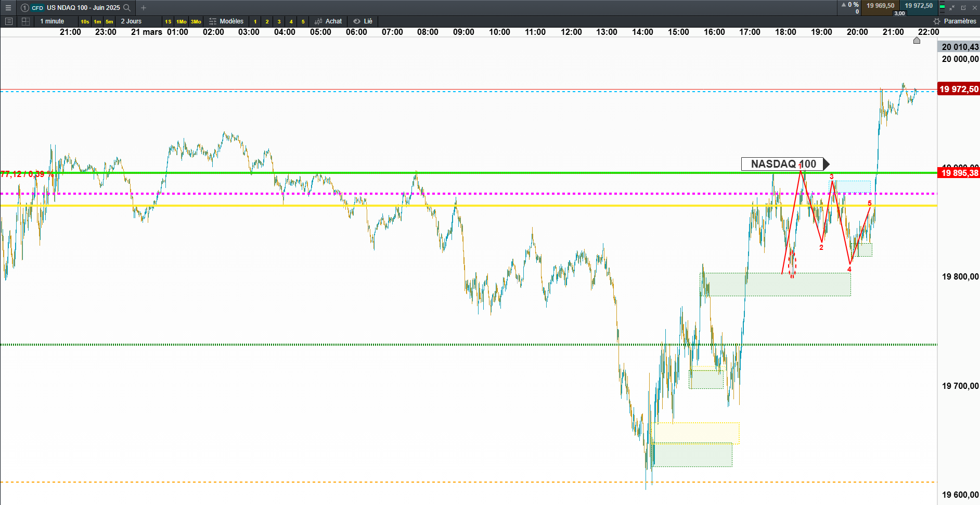Click the 20 010,43 cursor price label
The width and height of the screenshot is (980, 505).
pos(959,47)
